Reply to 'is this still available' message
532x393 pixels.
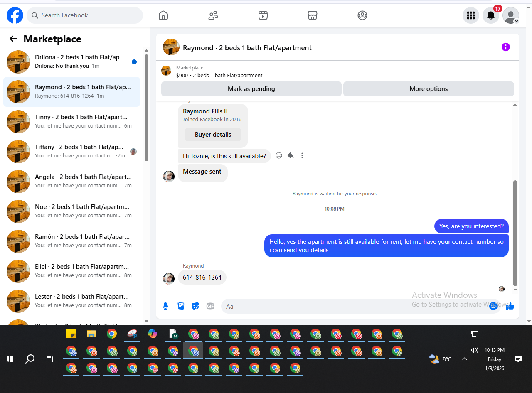(x=291, y=155)
